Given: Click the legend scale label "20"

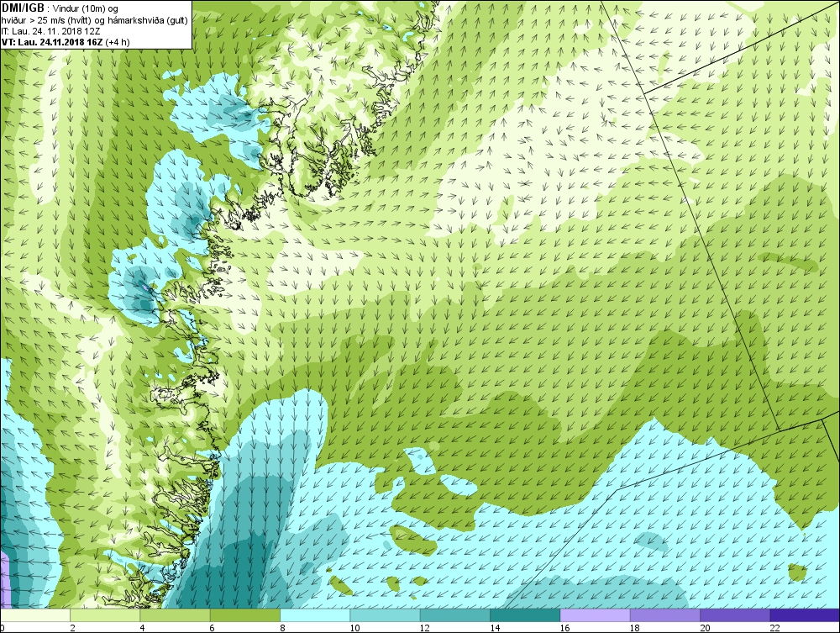Looking at the screenshot, I should (705, 628).
